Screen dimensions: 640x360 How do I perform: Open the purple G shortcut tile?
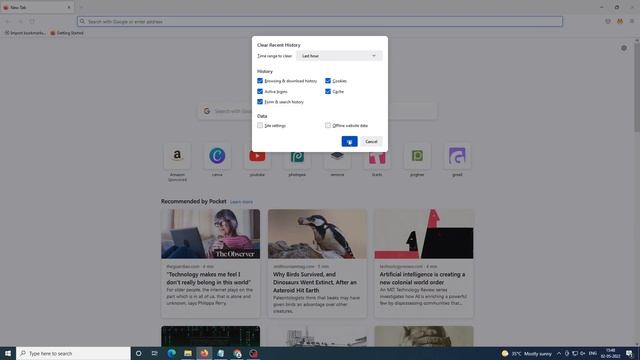(x=457, y=156)
